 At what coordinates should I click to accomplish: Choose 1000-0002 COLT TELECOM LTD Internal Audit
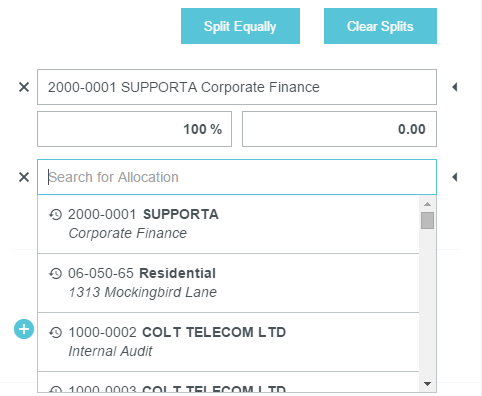tap(228, 342)
